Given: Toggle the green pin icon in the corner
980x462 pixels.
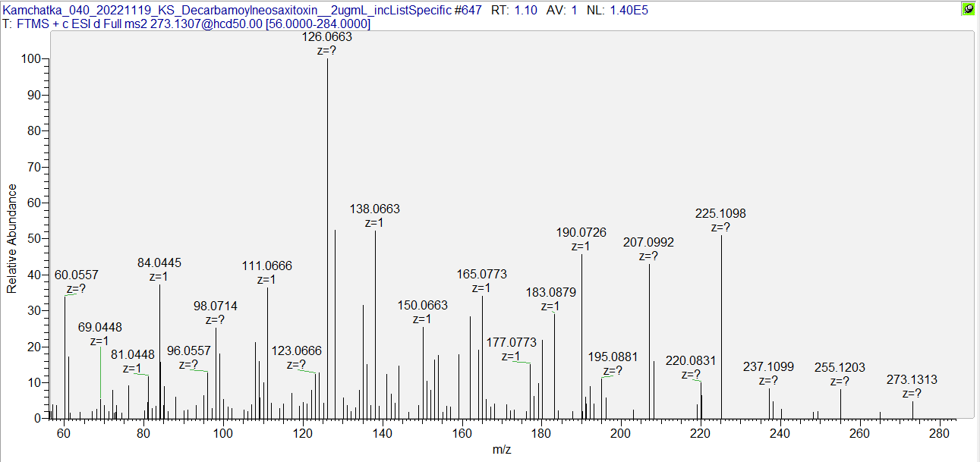Looking at the screenshot, I should (968, 9).
